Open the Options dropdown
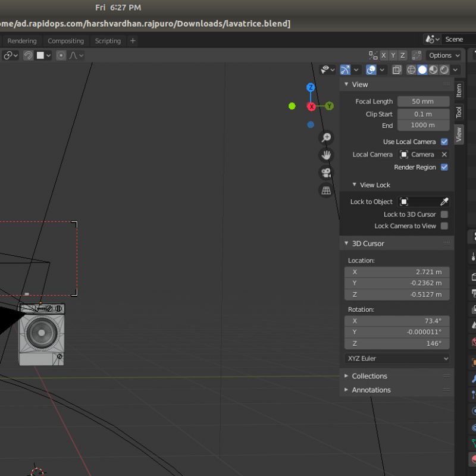476x476 pixels. point(444,55)
